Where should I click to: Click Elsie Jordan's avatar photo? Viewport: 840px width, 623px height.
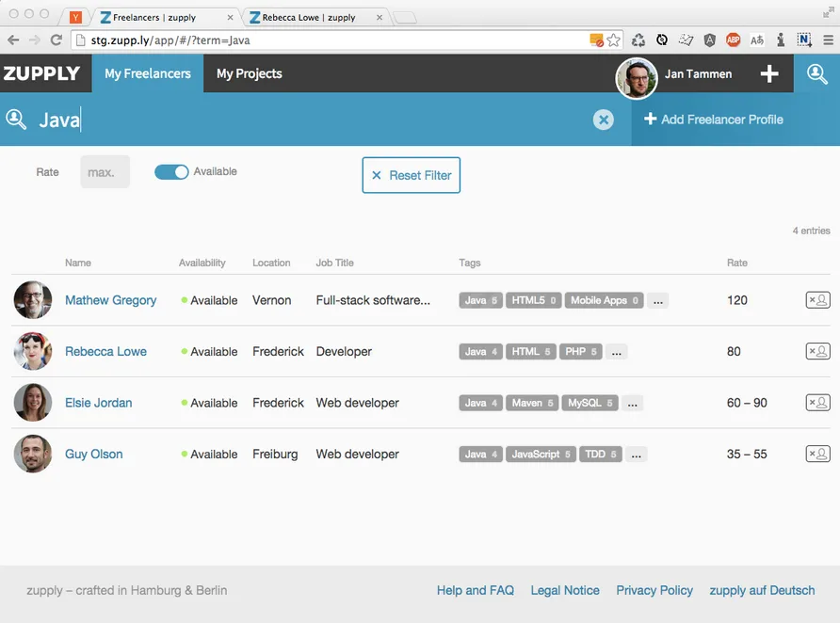[33, 403]
